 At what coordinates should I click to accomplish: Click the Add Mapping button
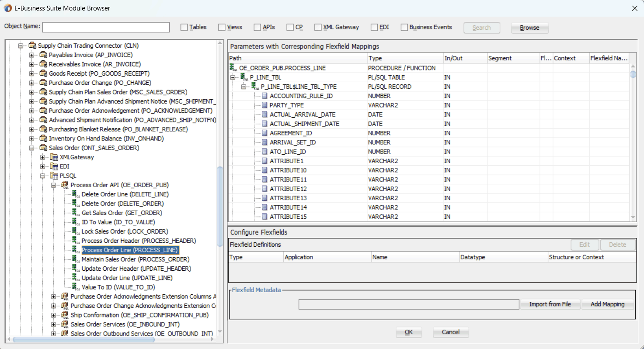607,304
